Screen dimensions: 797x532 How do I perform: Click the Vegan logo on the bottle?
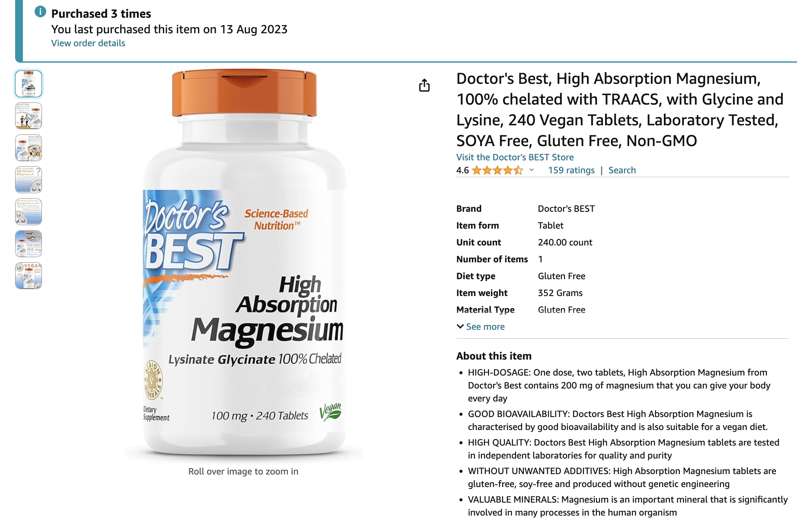click(331, 412)
